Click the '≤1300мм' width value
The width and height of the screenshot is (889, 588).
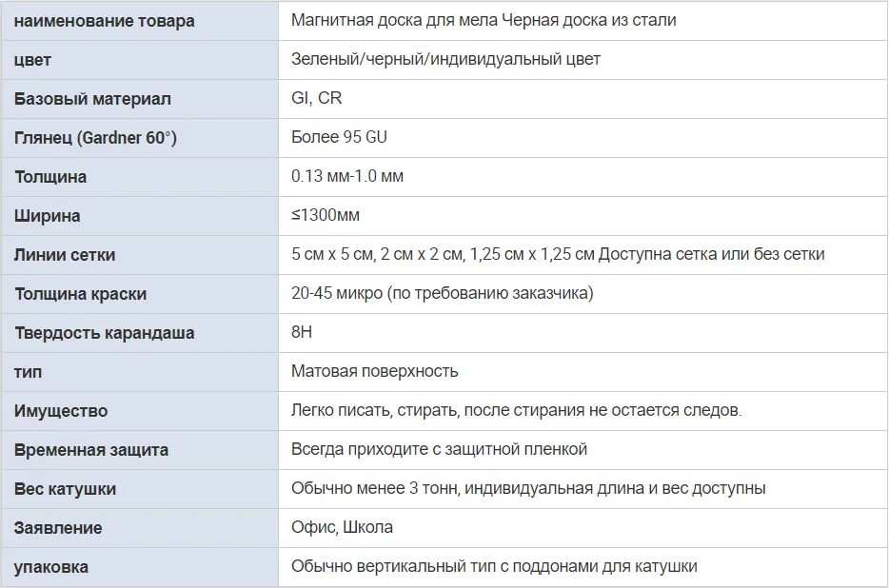pos(326,215)
